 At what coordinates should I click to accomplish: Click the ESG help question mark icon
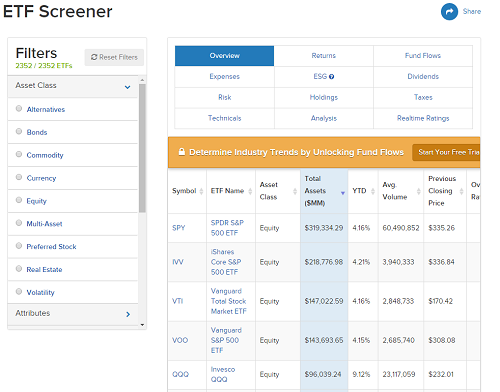(331, 77)
